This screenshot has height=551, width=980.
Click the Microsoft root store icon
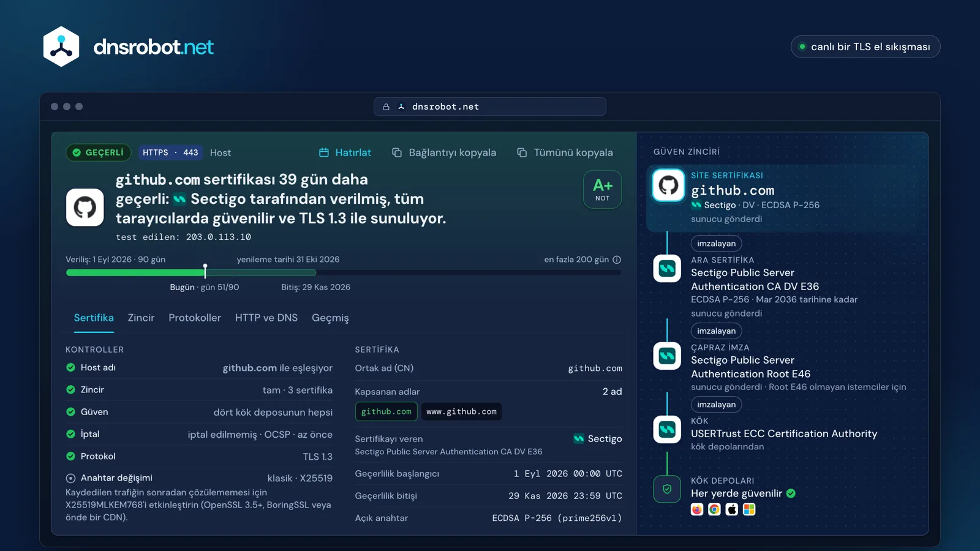point(749,509)
